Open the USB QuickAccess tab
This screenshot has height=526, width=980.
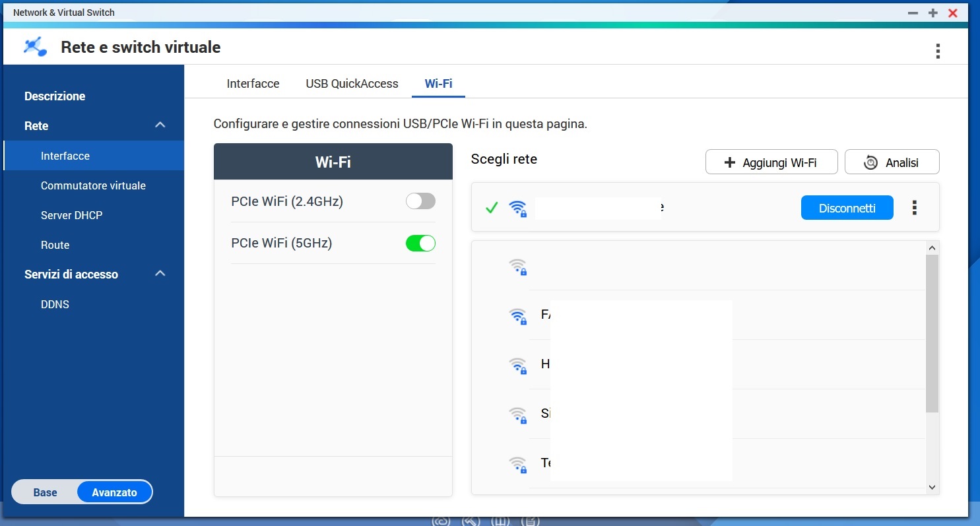[x=352, y=84]
